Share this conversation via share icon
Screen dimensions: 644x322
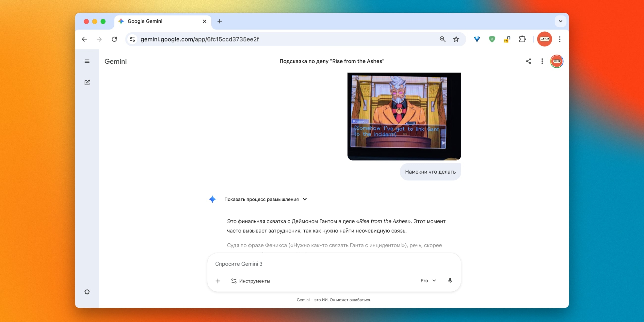pyautogui.click(x=528, y=61)
